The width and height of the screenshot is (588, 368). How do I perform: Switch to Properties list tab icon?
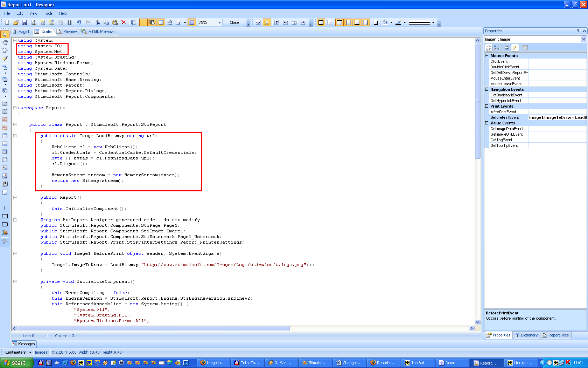click(x=507, y=48)
